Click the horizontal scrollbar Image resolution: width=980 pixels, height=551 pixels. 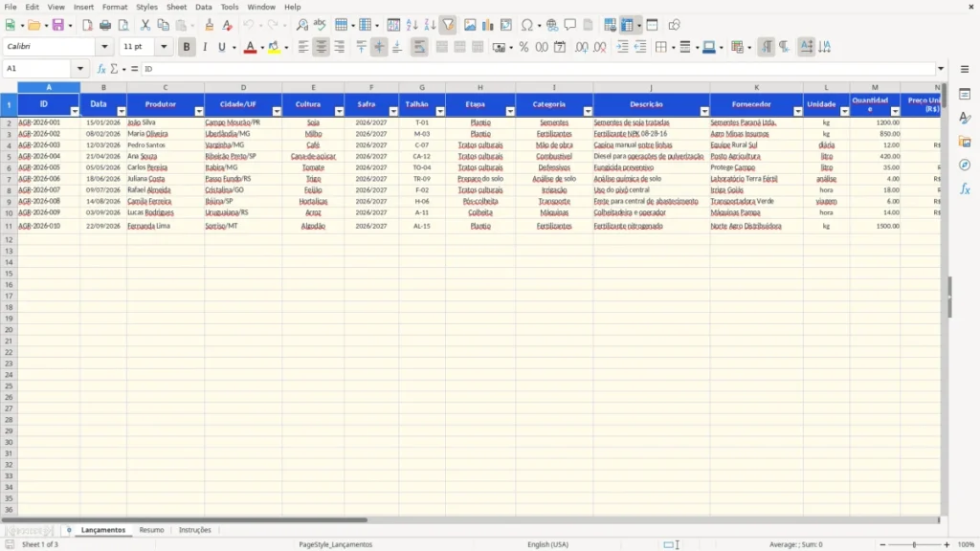pos(185,519)
